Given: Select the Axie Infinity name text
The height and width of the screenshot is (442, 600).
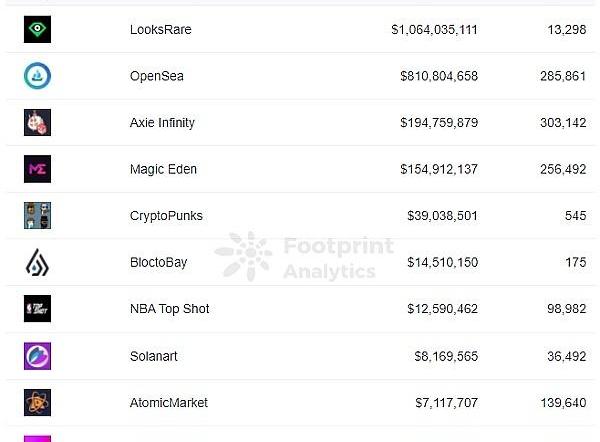Looking at the screenshot, I should coord(162,123).
